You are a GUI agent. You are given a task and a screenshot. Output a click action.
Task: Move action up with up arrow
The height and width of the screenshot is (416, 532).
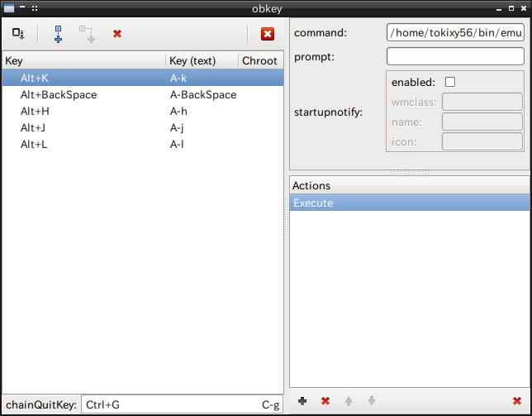pos(349,401)
